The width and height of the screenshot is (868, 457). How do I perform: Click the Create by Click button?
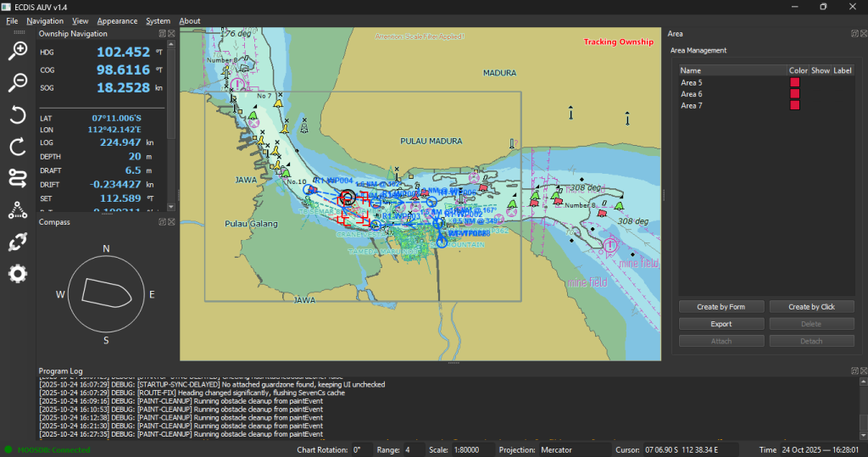[811, 307]
